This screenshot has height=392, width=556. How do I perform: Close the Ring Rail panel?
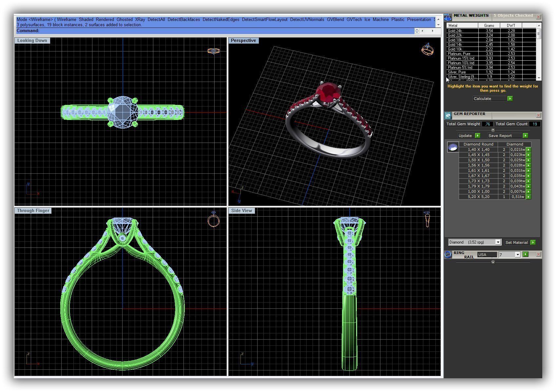click(538, 254)
